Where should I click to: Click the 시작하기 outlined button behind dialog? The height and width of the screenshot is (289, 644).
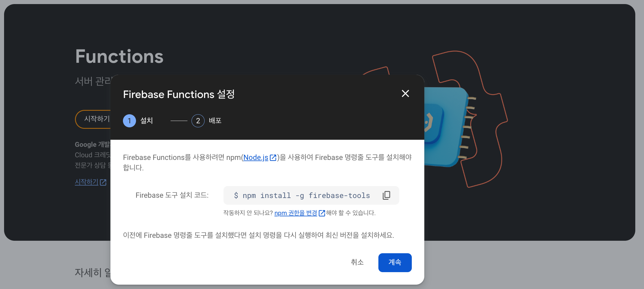point(93,119)
